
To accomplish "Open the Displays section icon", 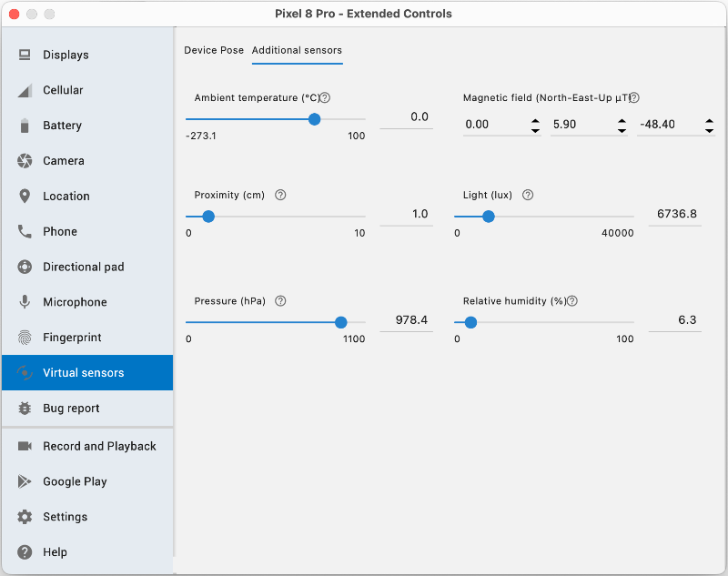I will [25, 55].
